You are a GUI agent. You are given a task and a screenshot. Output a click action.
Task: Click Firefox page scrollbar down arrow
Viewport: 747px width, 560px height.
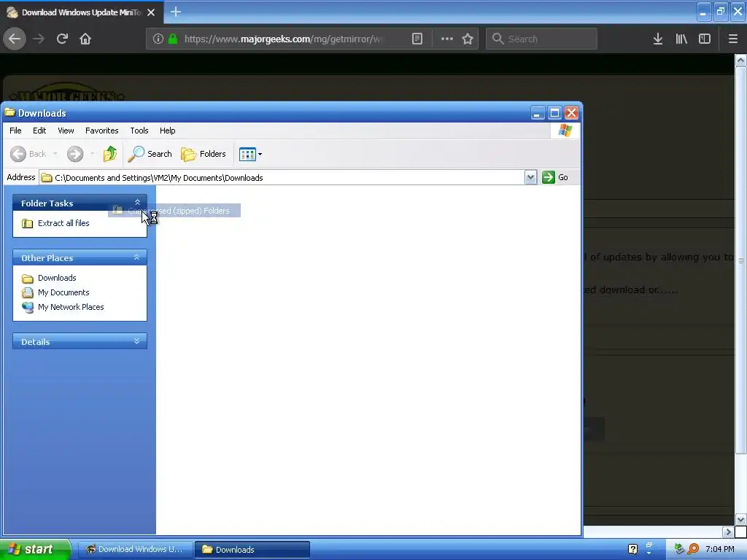740,519
